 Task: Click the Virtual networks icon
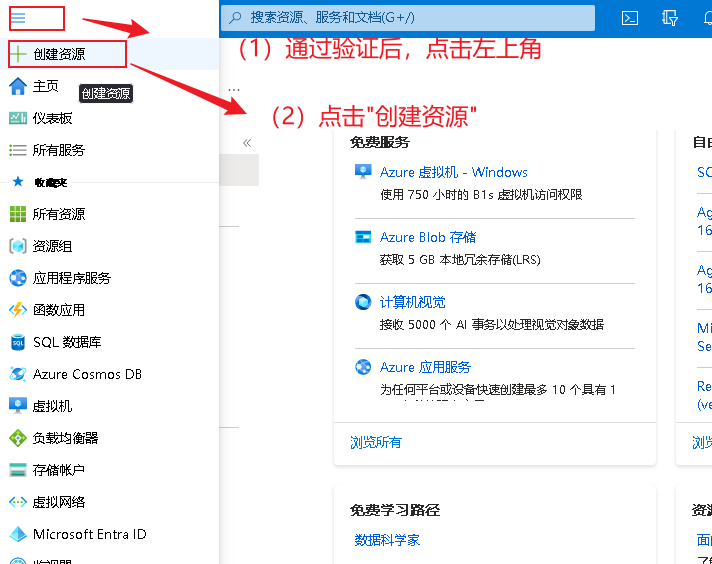coord(18,502)
